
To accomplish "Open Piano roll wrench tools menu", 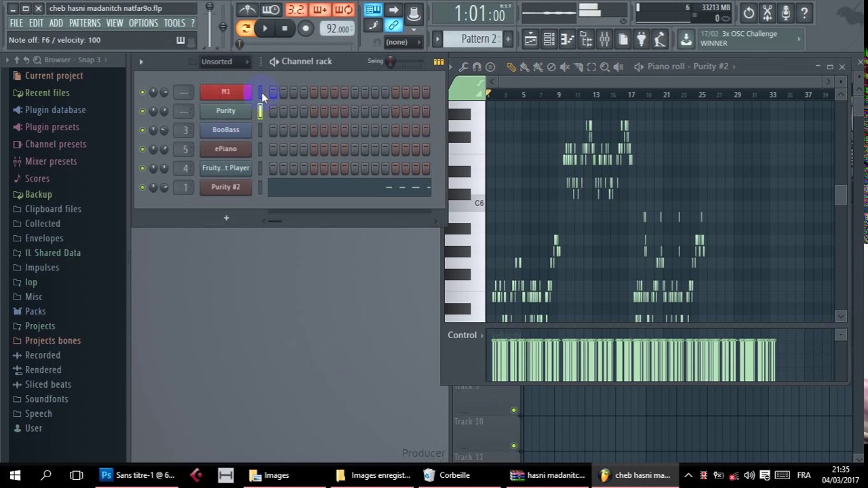I will [463, 66].
